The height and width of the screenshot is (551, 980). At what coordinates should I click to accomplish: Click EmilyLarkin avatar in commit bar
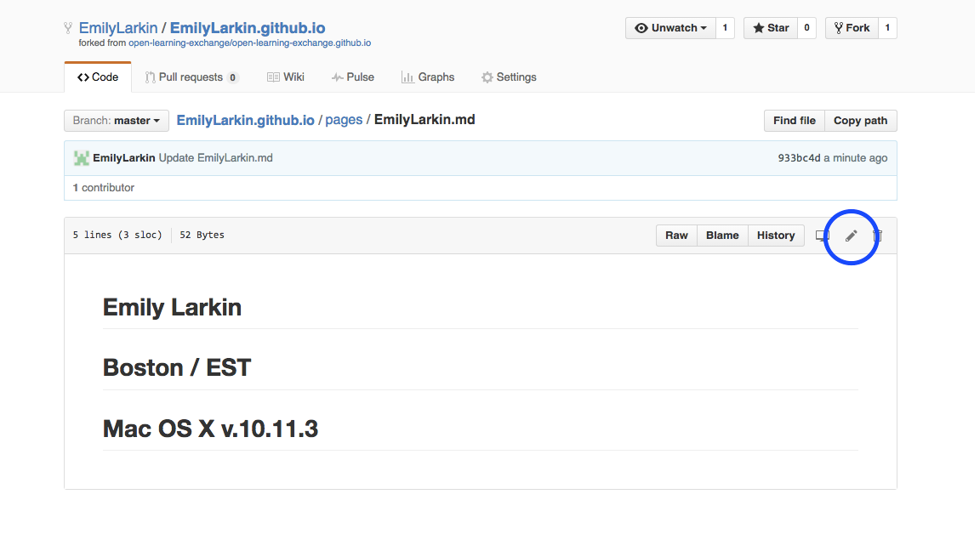point(82,158)
